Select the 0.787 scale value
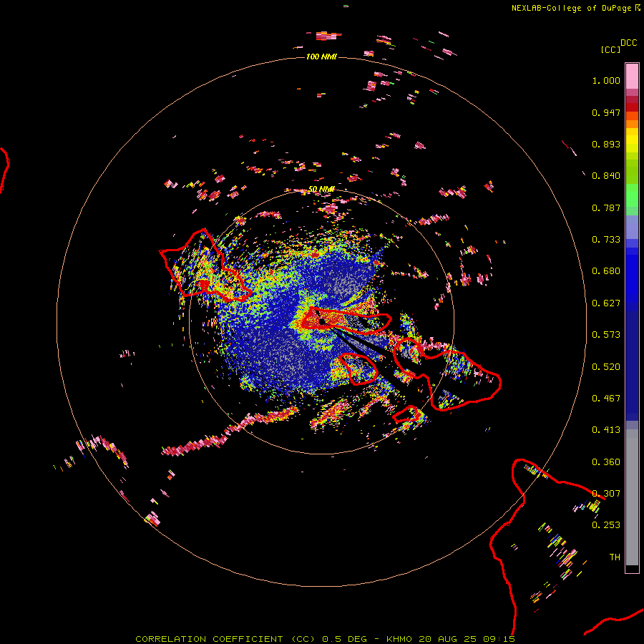 tap(606, 208)
